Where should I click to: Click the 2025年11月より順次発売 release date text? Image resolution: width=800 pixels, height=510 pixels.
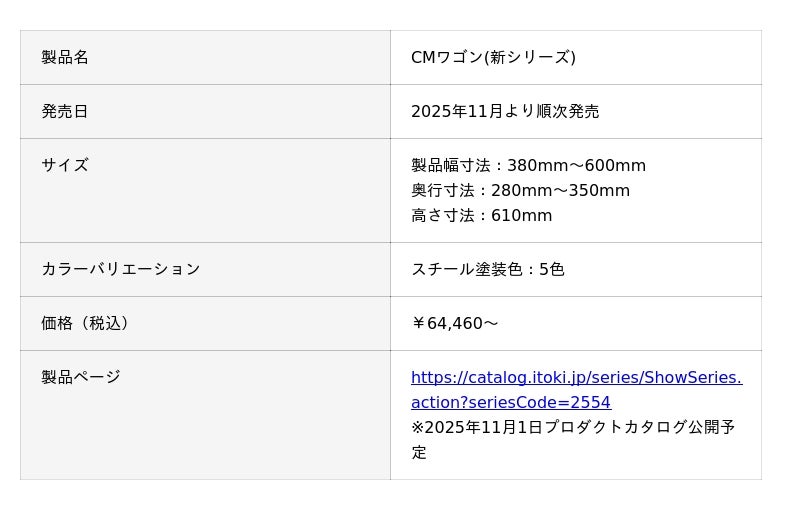point(505,112)
